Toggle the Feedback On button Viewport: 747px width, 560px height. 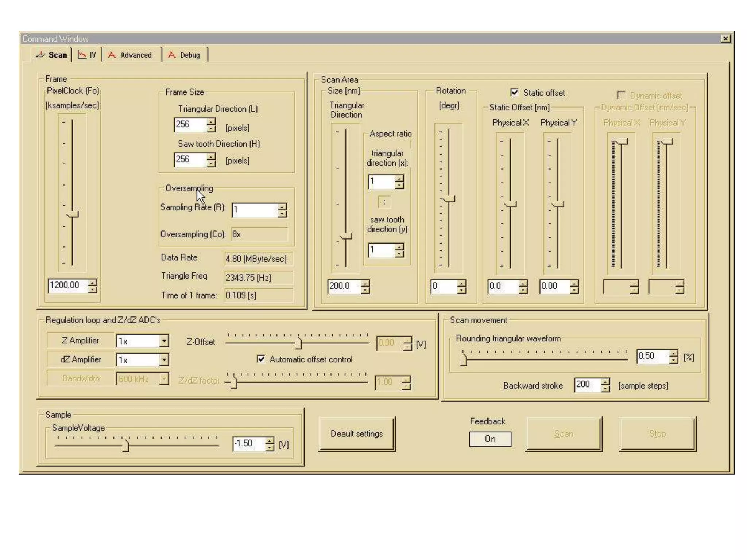pos(490,439)
